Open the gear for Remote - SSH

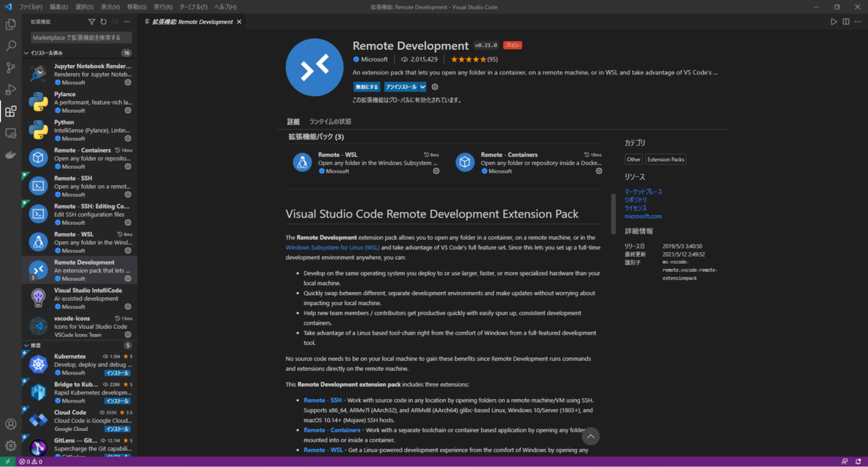pos(128,194)
